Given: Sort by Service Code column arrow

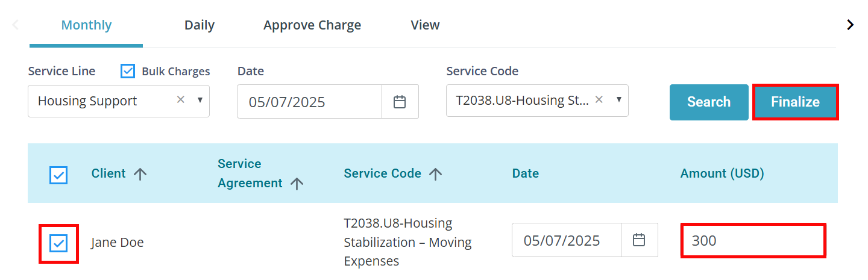Looking at the screenshot, I should (x=435, y=174).
